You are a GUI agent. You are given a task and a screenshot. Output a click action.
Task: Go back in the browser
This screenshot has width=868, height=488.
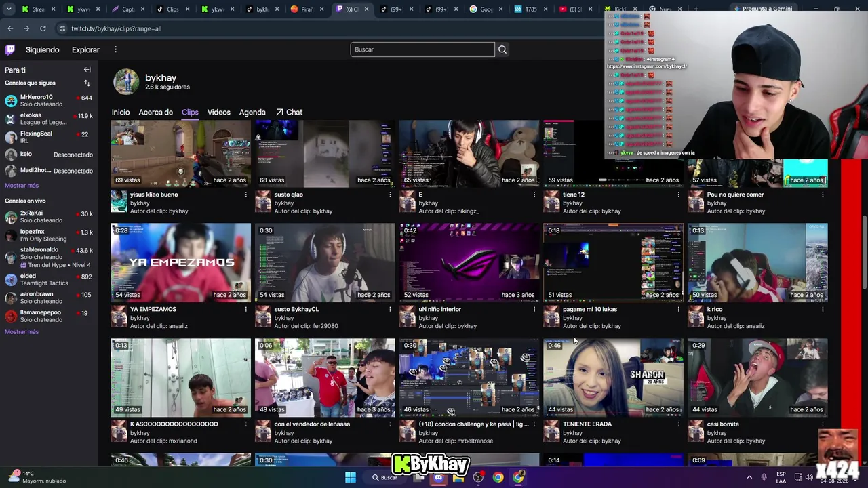tap(10, 28)
